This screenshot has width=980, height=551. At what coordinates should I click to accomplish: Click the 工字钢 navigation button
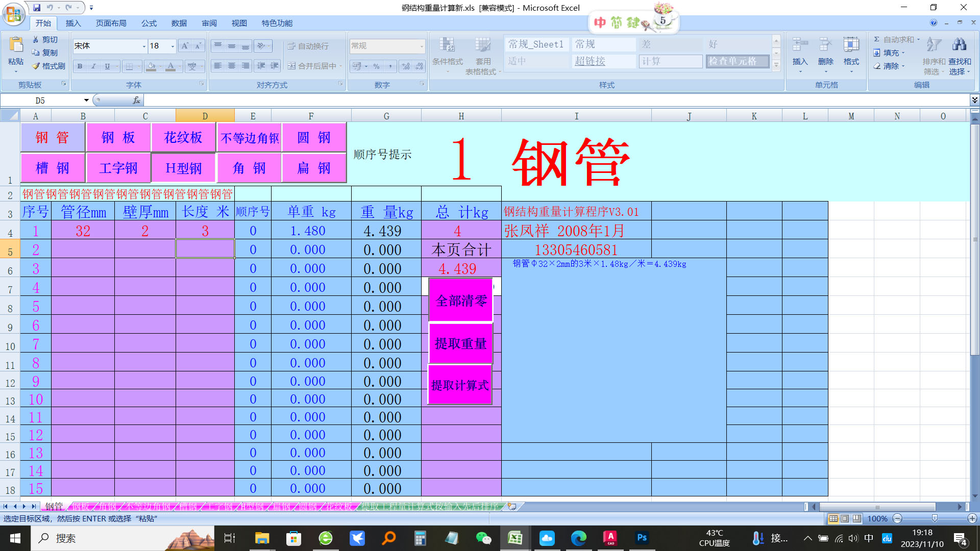point(118,168)
